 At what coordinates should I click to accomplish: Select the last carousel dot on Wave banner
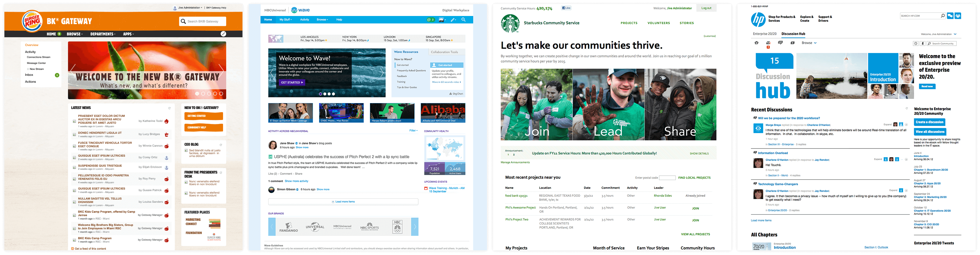click(x=334, y=94)
